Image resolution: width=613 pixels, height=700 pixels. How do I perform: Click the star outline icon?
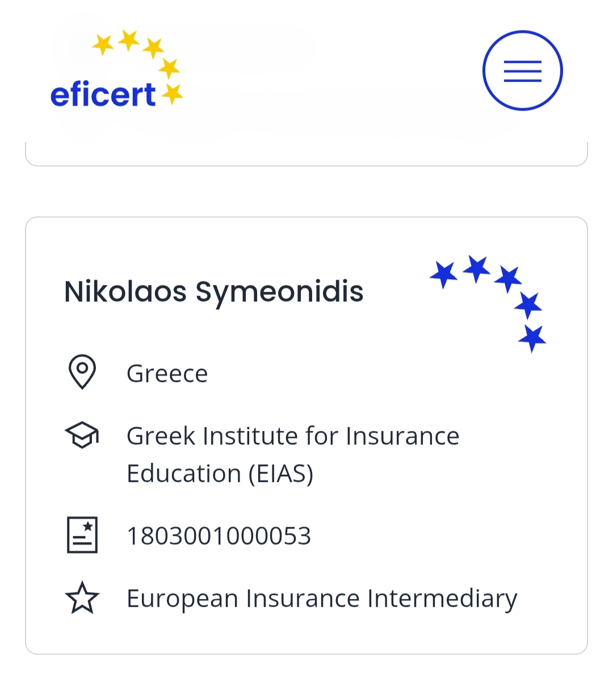tap(82, 598)
